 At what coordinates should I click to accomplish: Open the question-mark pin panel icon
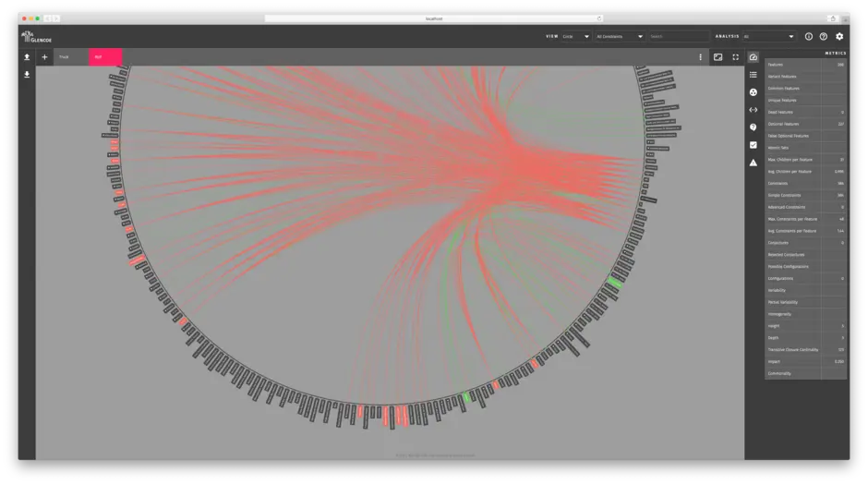(753, 127)
